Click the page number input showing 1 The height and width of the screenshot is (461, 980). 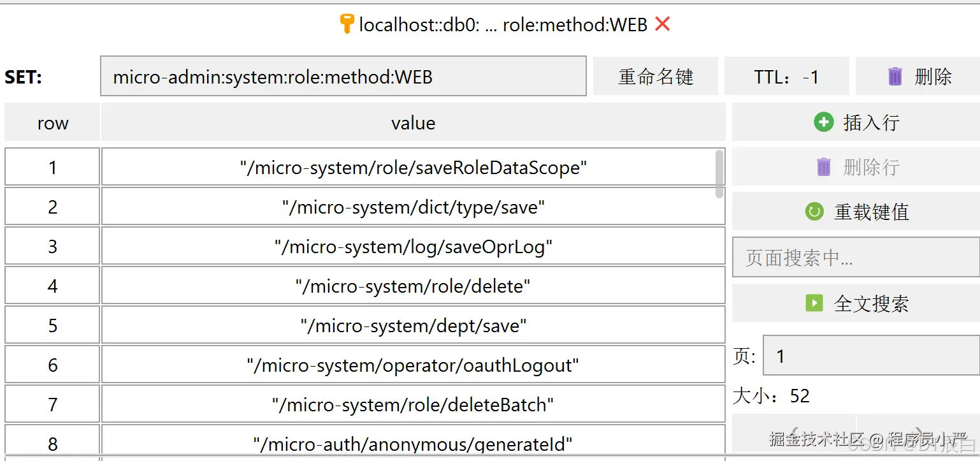pos(870,356)
